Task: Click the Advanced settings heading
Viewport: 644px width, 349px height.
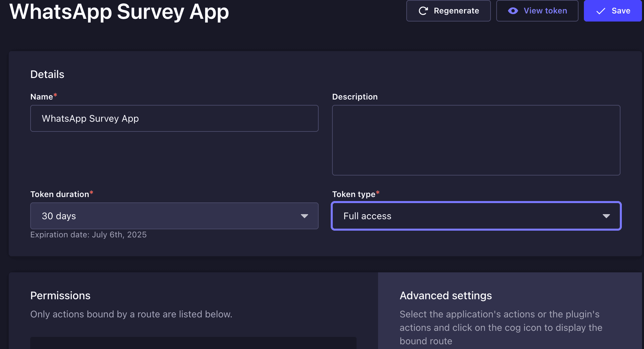Action: click(446, 296)
